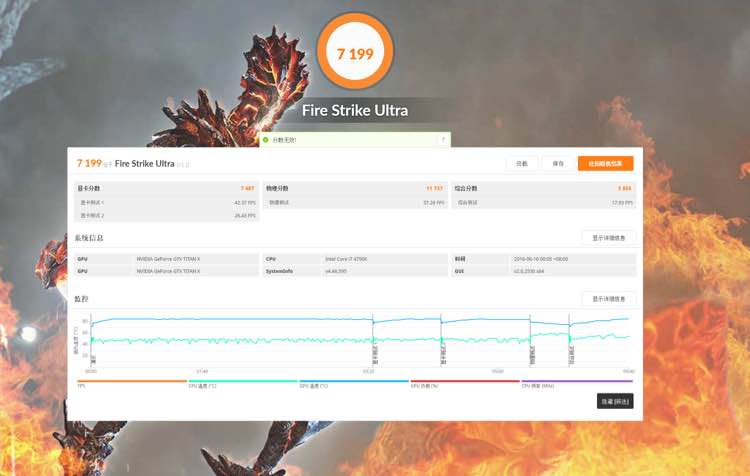Toggle CPU temperature green legend in chart

pyautogui.click(x=243, y=384)
